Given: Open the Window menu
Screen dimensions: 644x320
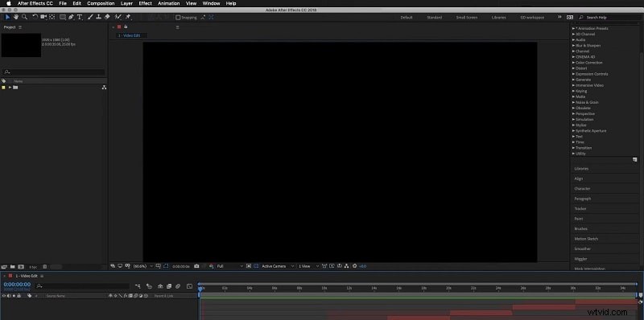Looking at the screenshot, I should click(211, 3).
